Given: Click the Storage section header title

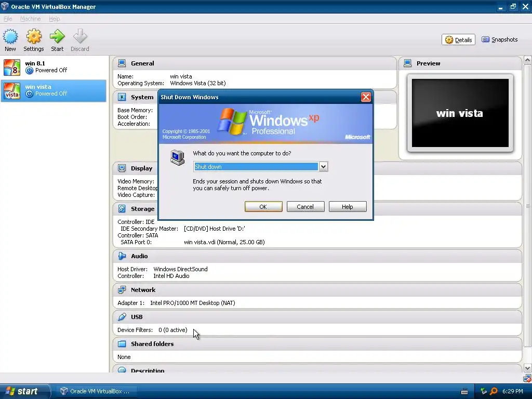Looking at the screenshot, I should click(142, 209).
